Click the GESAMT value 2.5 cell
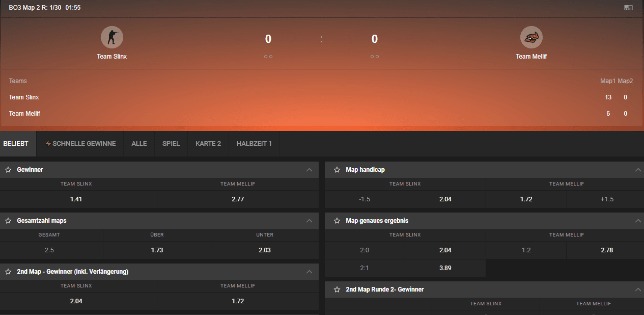The image size is (644, 315). (51, 250)
